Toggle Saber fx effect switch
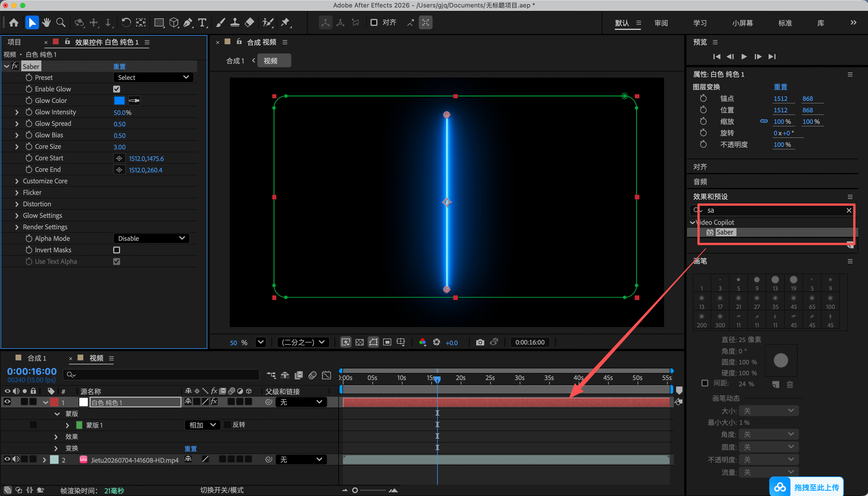868x496 pixels. [214, 402]
